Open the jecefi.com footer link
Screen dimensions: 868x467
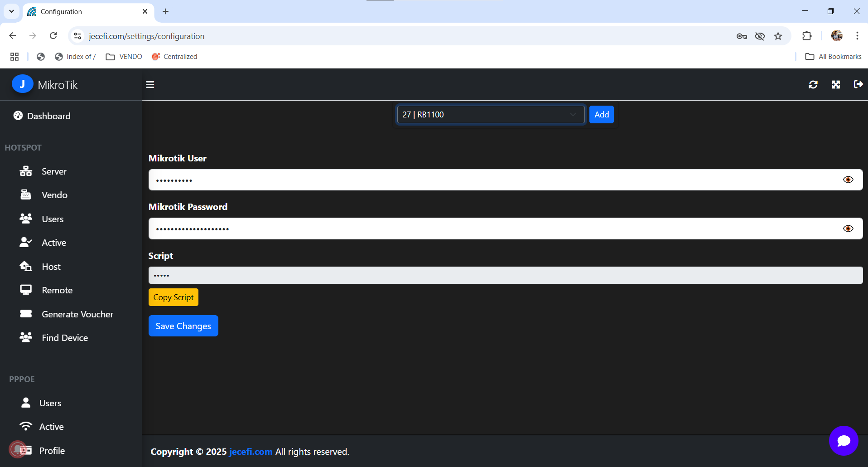[251, 452]
